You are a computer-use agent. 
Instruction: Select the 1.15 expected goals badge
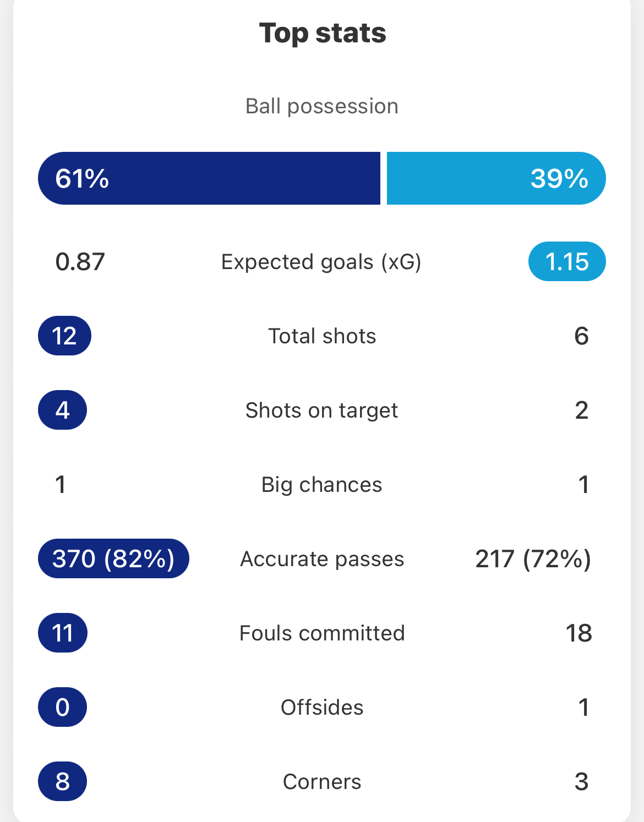[567, 261]
